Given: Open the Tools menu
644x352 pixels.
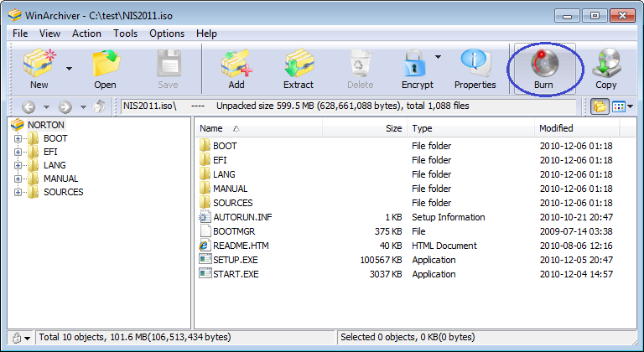Looking at the screenshot, I should click(125, 34).
